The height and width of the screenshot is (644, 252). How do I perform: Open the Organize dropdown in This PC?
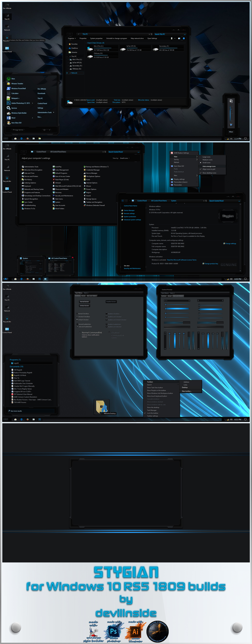72,38
